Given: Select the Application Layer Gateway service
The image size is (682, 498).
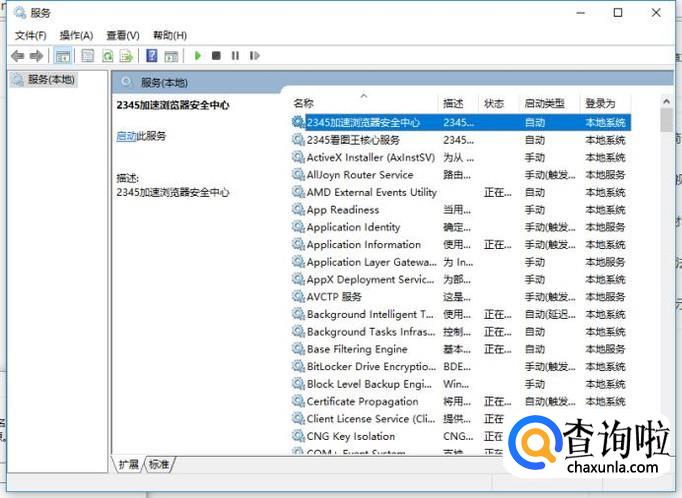Looking at the screenshot, I should click(x=461, y=262).
